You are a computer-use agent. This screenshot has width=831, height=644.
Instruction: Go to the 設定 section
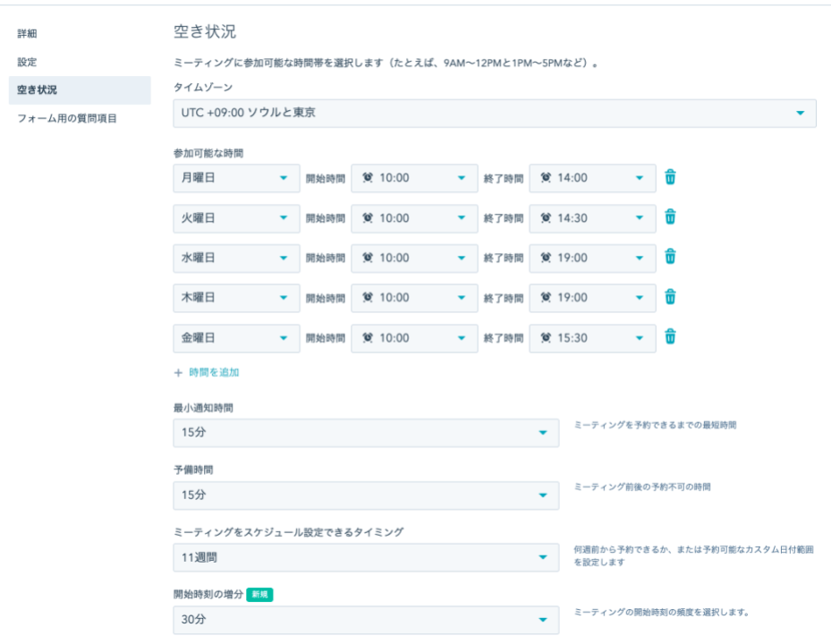28,62
